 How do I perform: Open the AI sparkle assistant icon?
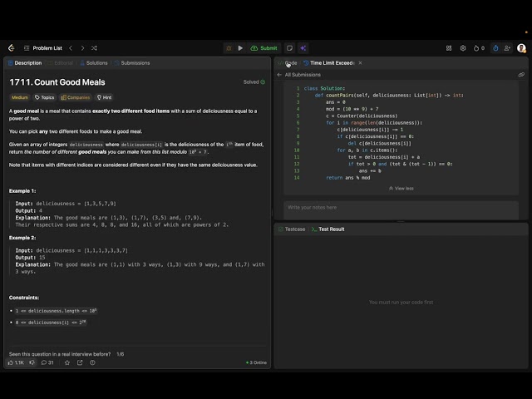coord(303,48)
